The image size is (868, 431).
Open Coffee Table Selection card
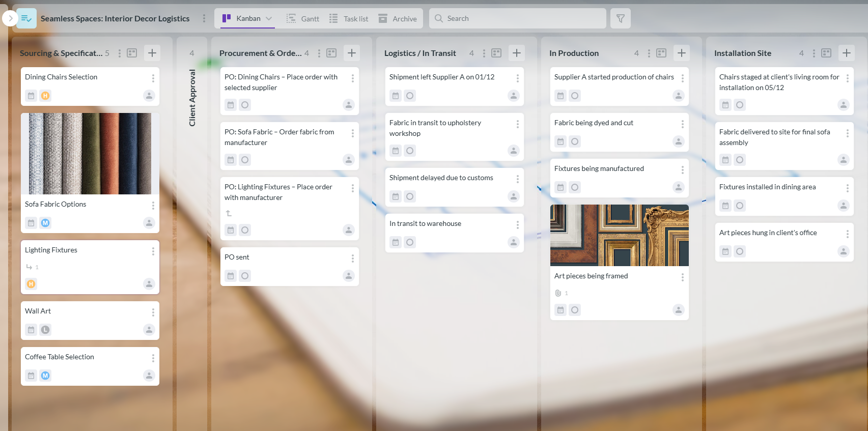(90, 366)
